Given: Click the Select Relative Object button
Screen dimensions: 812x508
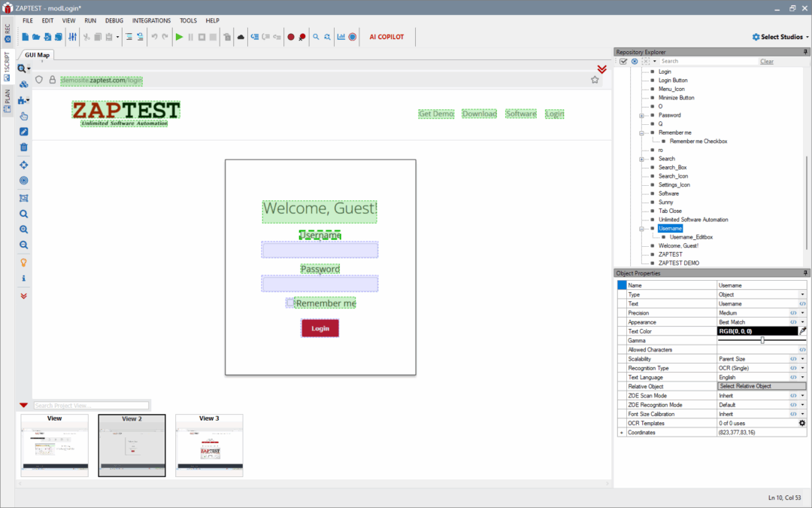Looking at the screenshot, I should point(762,386).
